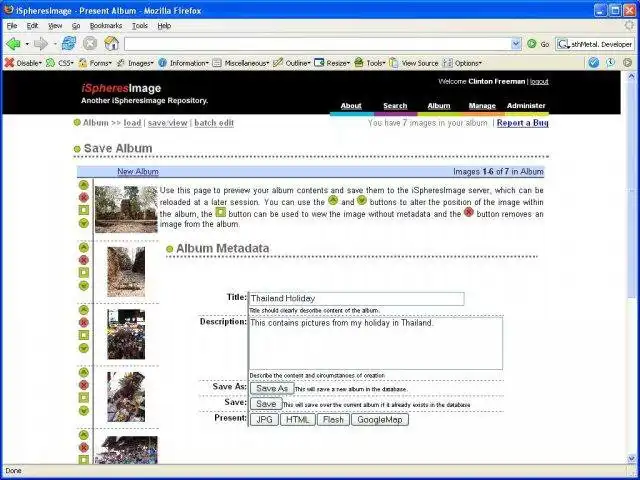This screenshot has height=480, width=640.
Task: Expand the address bar history dropdown
Action: pyautogui.click(x=516, y=44)
